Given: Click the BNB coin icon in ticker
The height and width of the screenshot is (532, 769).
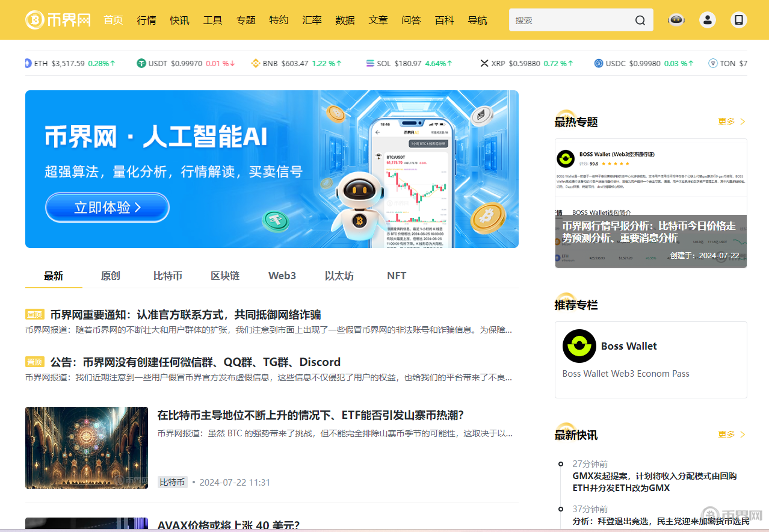Looking at the screenshot, I should coord(255,63).
